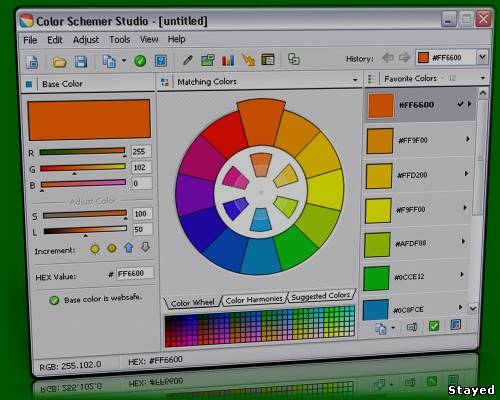
Task: Click the G green channel slider
Action: tap(83, 168)
